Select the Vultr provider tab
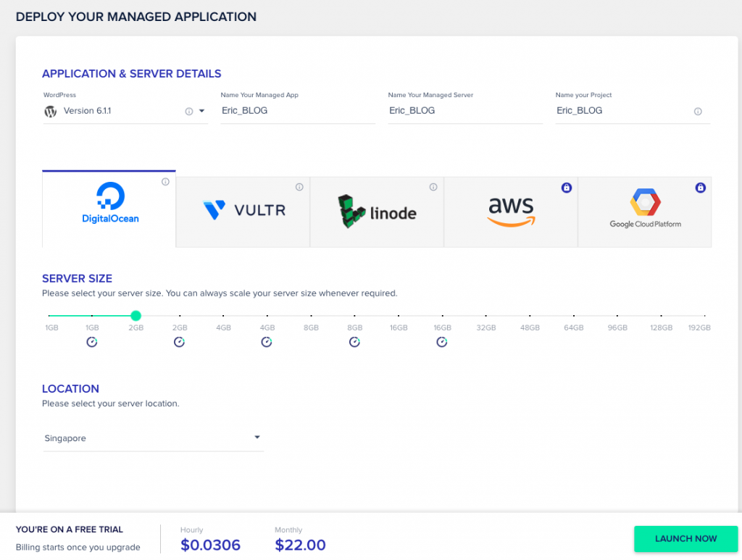This screenshot has height=560, width=742. tap(243, 212)
